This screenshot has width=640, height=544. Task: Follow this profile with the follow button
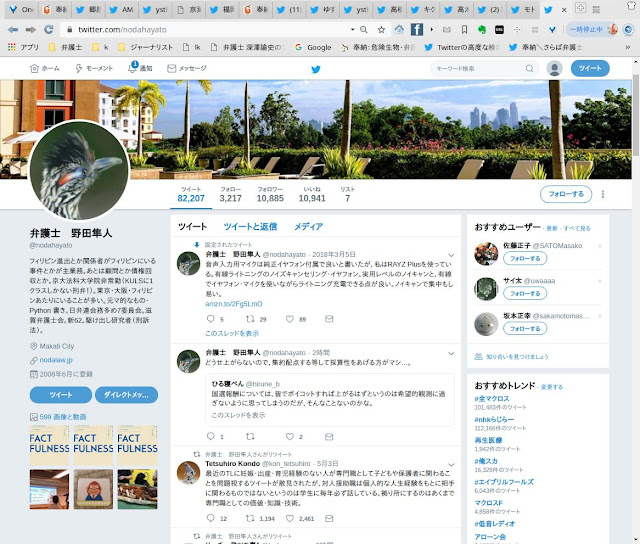(566, 194)
